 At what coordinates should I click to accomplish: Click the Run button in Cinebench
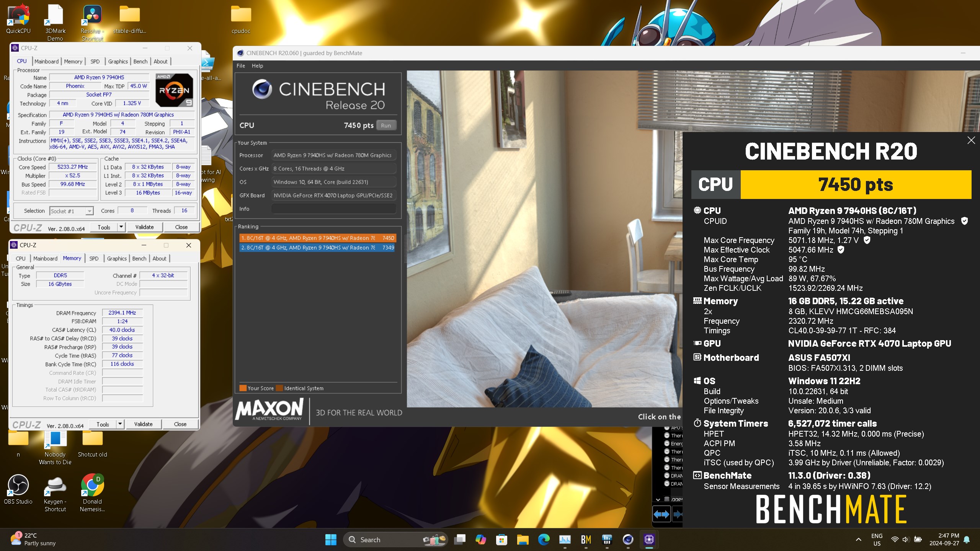click(x=386, y=126)
